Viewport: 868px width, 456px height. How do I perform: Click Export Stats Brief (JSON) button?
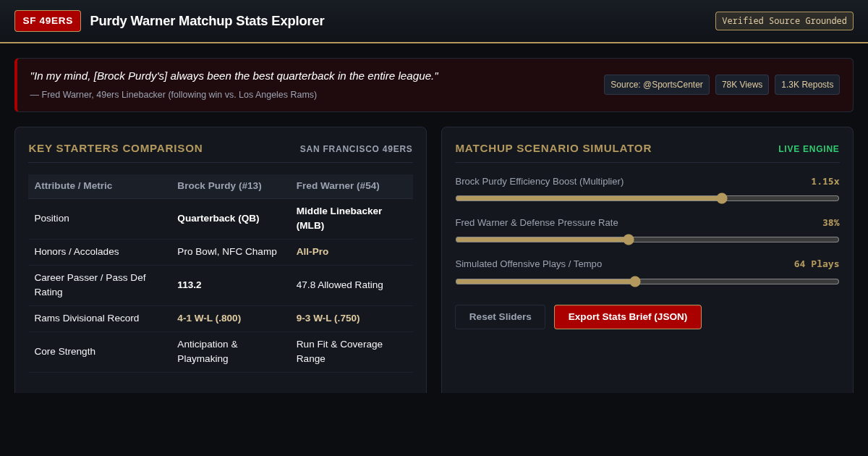[x=628, y=317]
